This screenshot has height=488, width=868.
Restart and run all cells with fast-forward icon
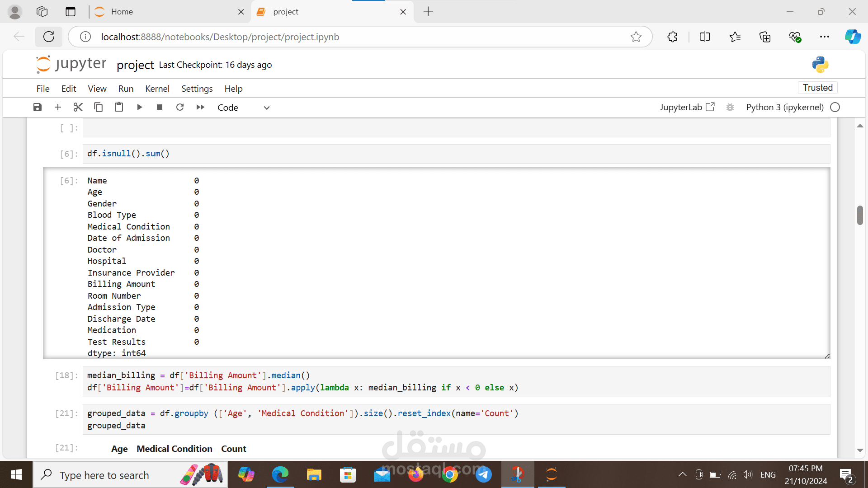pos(200,107)
